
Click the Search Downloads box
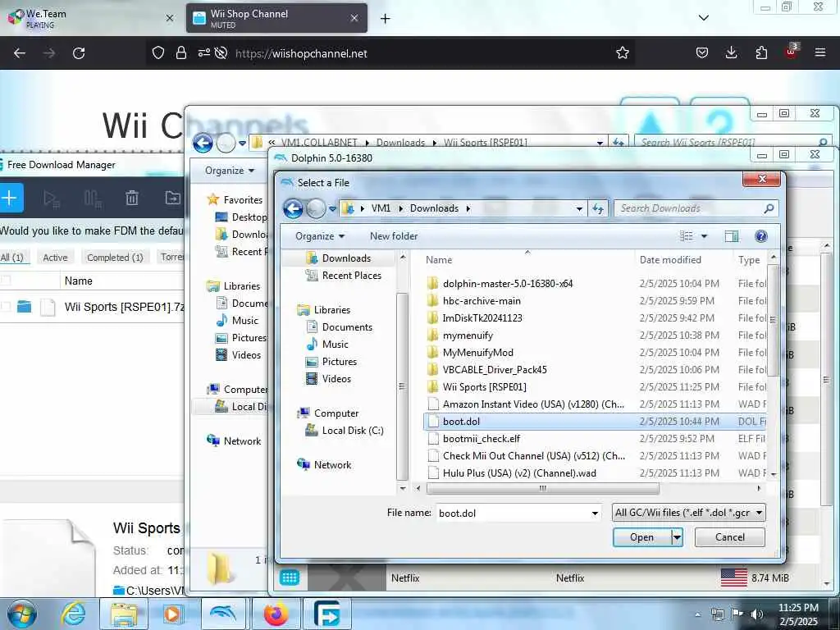[x=696, y=208]
